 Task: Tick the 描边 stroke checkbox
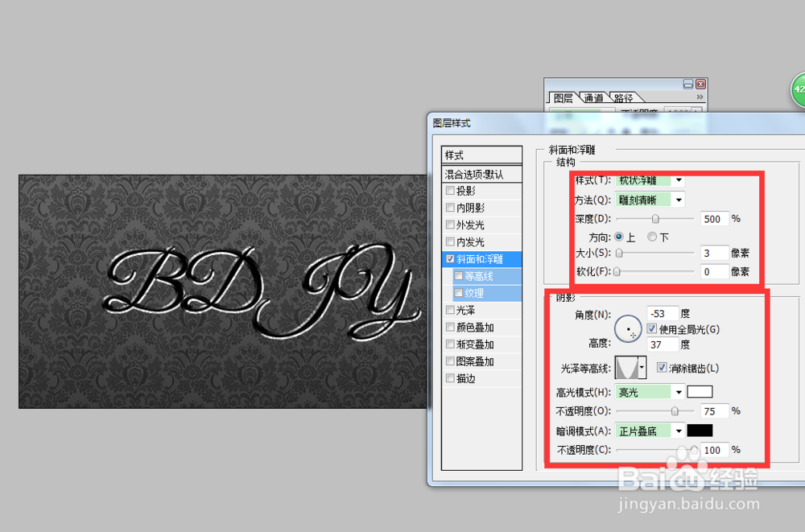tap(450, 378)
